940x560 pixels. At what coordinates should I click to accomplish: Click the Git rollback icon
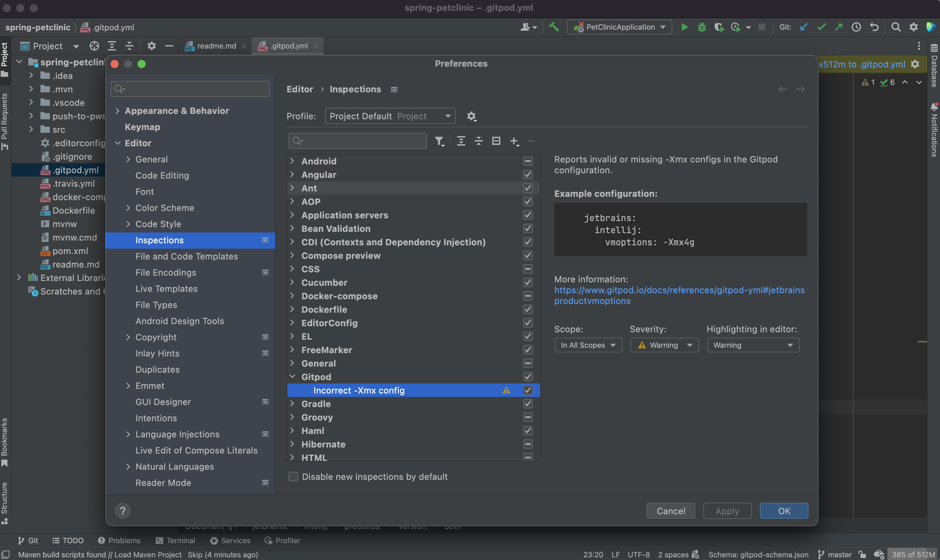(x=874, y=27)
